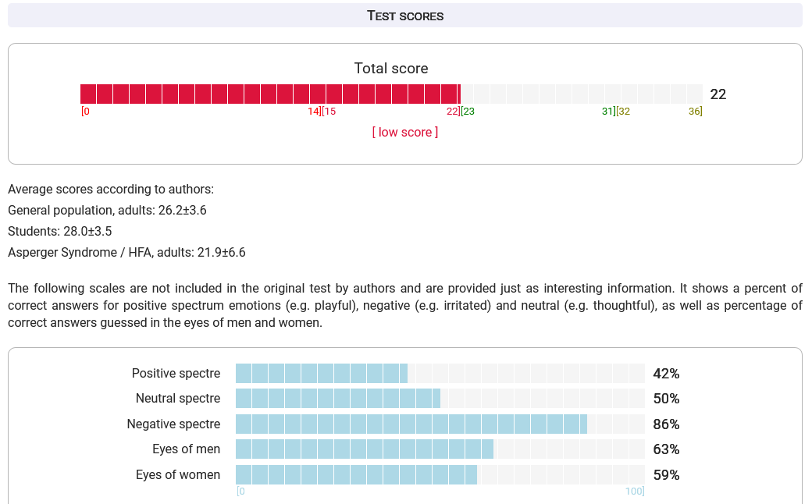Click the '[ low score ]' label
This screenshot has height=504, width=812.
pos(405,132)
